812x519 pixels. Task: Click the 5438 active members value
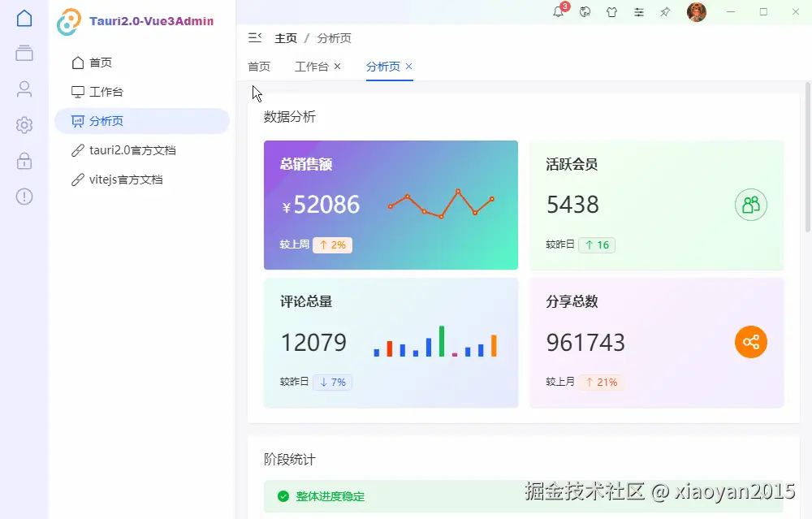point(572,205)
